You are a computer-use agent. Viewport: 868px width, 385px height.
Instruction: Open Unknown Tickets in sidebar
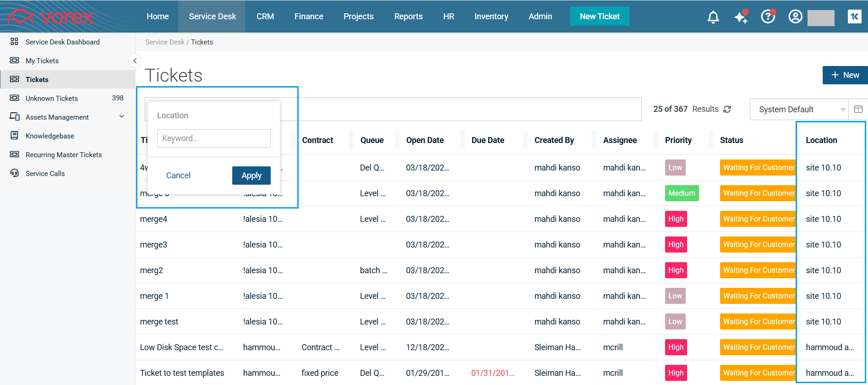pyautogui.click(x=52, y=98)
